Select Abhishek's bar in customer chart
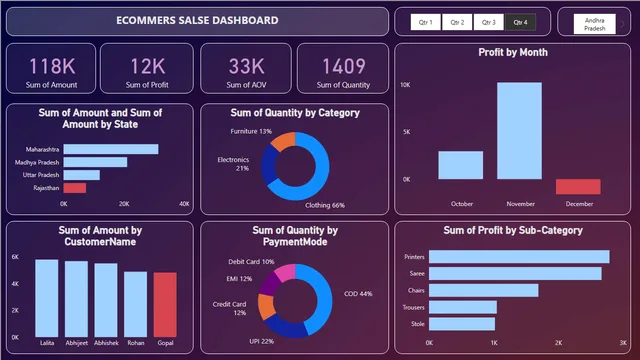 coord(106,300)
